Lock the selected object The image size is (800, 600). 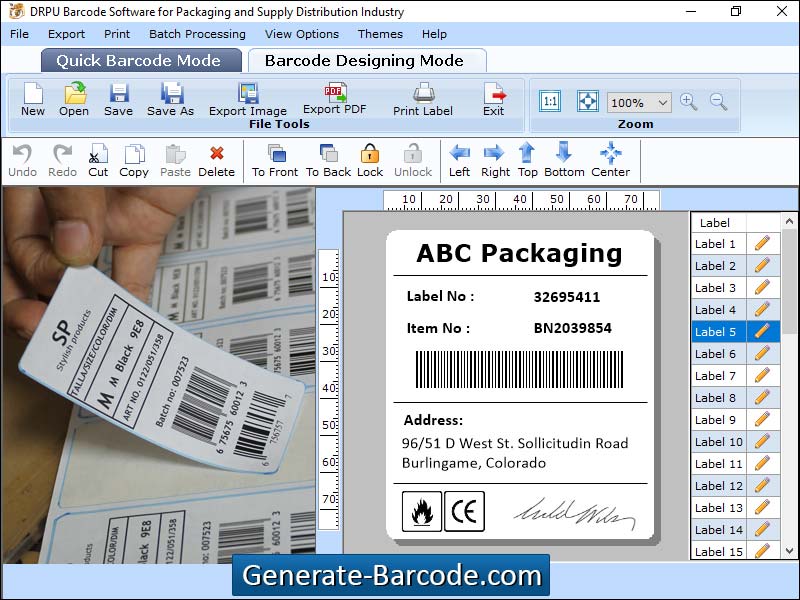[370, 158]
